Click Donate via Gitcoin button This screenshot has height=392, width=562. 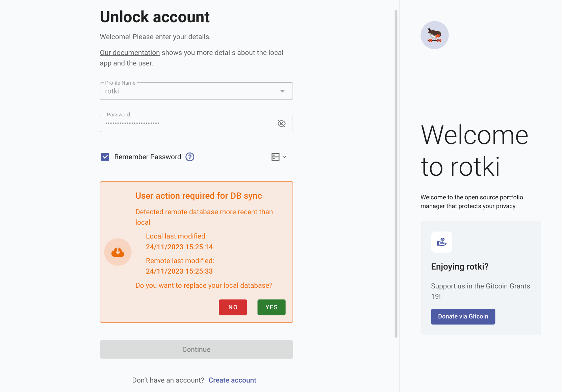463,316
